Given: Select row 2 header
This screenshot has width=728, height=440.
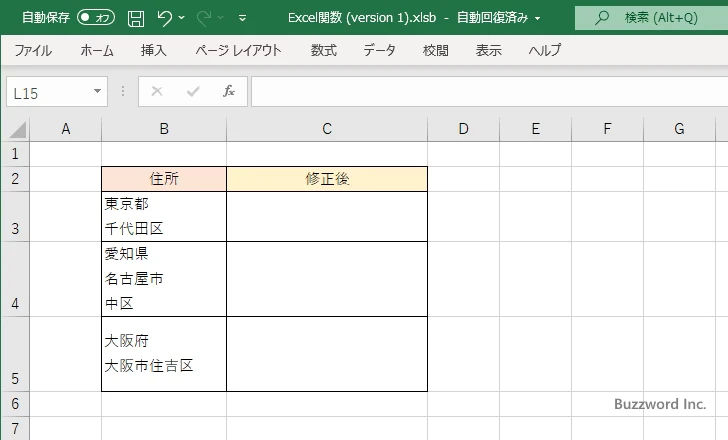Looking at the screenshot, I should (15, 179).
